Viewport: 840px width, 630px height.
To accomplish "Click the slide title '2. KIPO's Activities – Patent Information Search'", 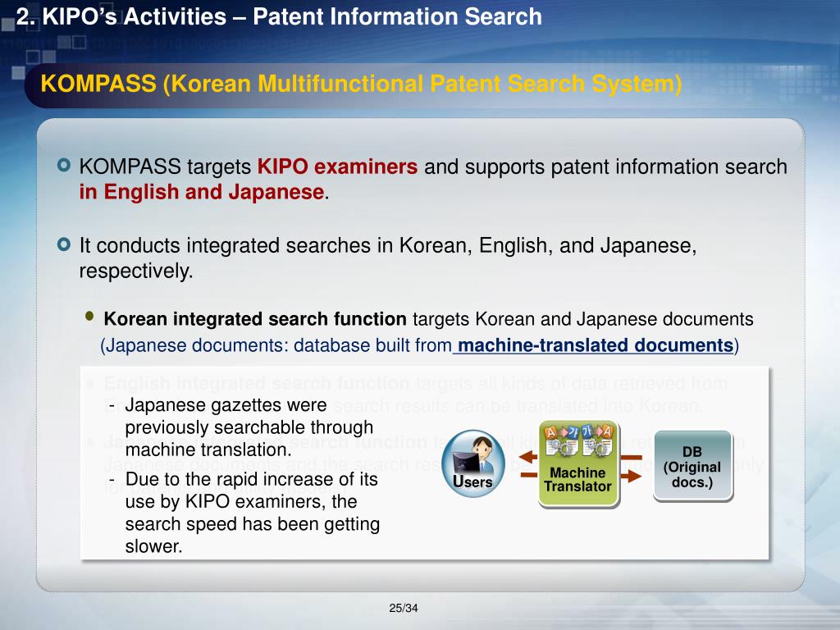I will coord(279,16).
